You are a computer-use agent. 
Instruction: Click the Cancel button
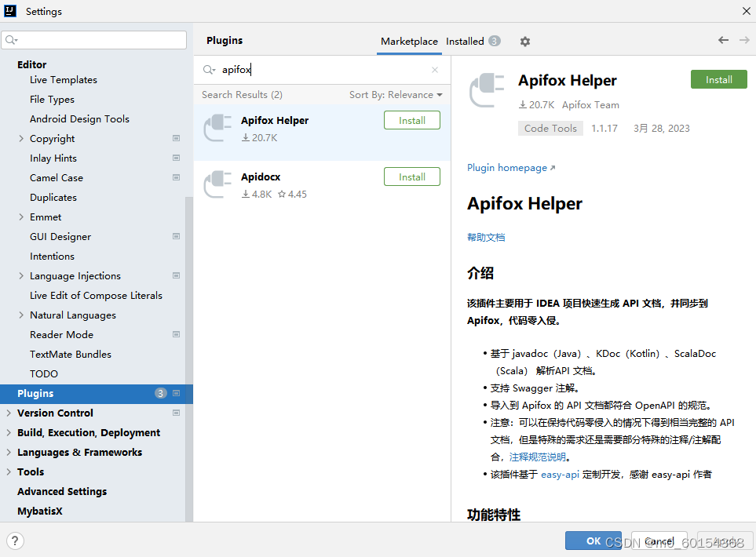(659, 541)
